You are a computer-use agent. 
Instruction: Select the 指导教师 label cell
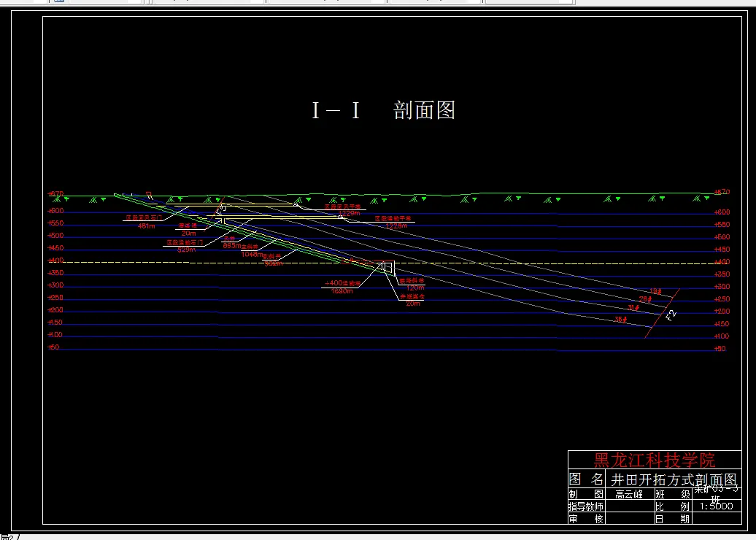(x=586, y=506)
